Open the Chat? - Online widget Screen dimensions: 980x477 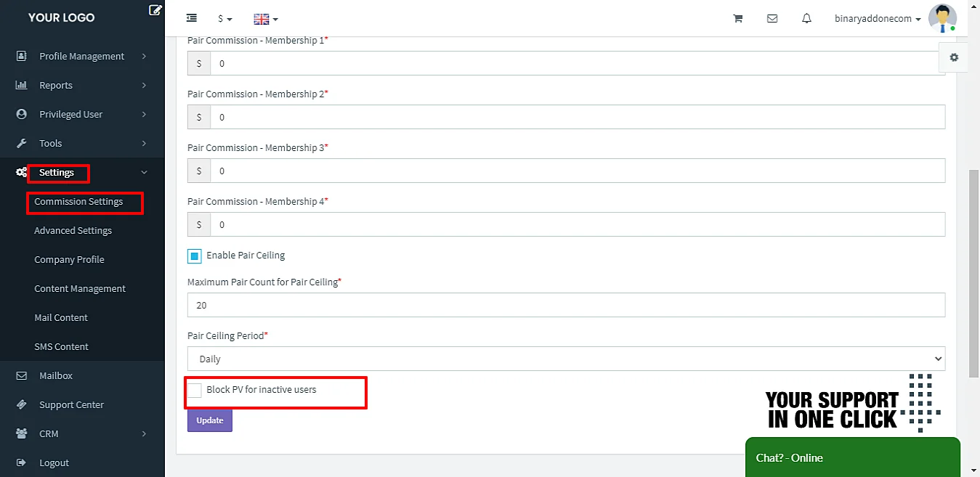point(853,457)
